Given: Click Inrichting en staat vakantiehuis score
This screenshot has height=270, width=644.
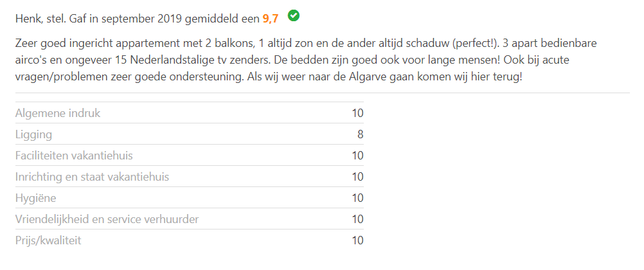Looking at the screenshot, I should point(357,177).
